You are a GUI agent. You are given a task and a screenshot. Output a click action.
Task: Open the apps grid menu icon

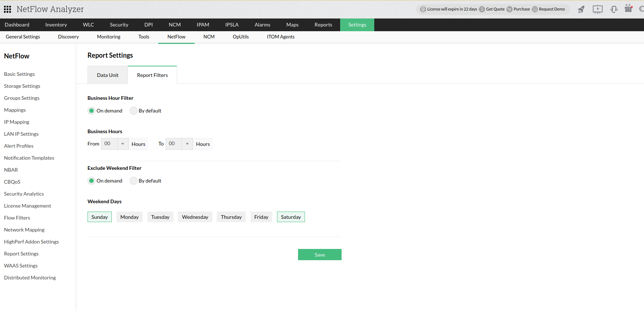[7, 9]
